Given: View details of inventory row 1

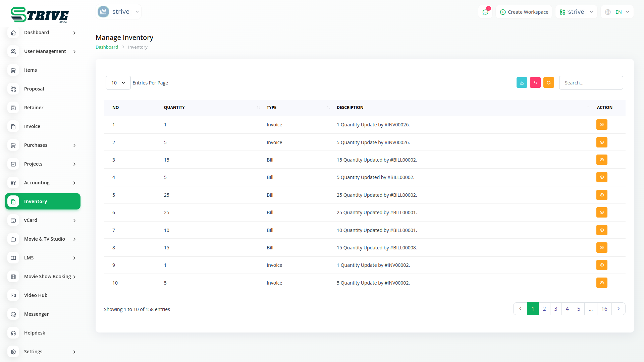Looking at the screenshot, I should (602, 125).
